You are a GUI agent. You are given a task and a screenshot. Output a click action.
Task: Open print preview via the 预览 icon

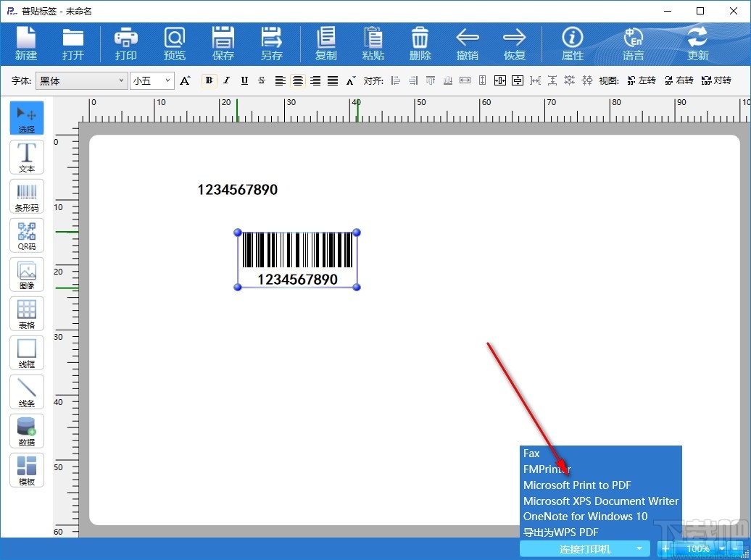click(x=174, y=43)
